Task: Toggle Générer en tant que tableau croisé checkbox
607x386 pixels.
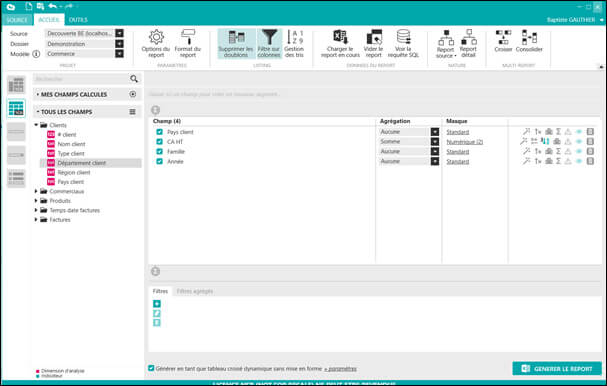Action: [x=151, y=368]
